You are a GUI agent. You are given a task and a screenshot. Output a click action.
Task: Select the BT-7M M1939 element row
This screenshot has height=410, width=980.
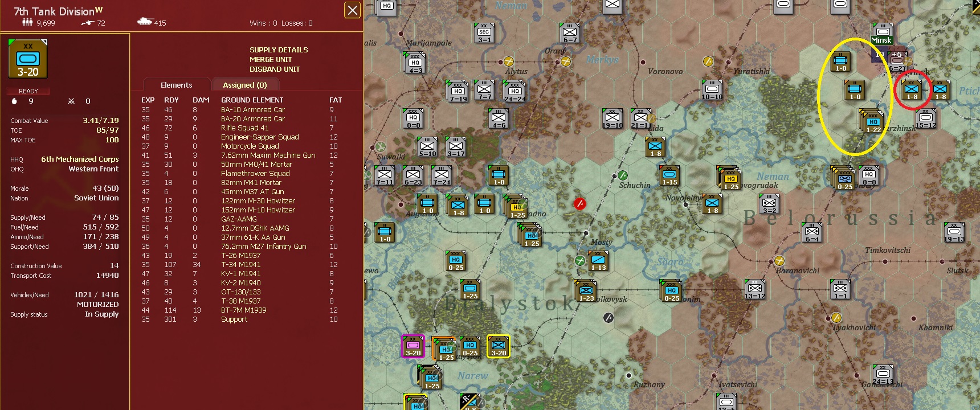click(x=242, y=310)
